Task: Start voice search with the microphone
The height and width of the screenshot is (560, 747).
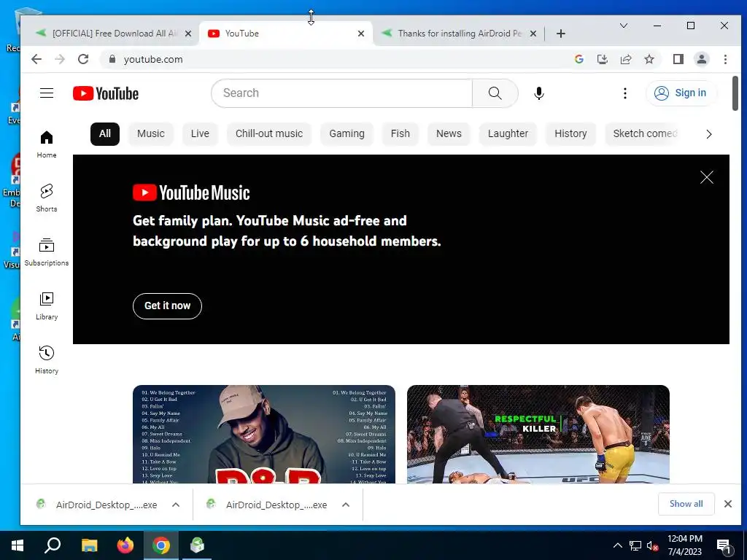Action: click(539, 93)
